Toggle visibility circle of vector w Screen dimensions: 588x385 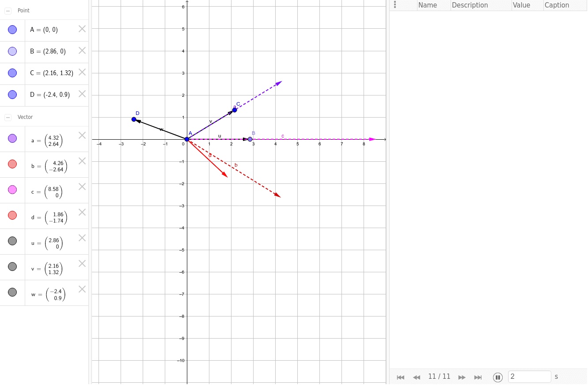tap(12, 292)
